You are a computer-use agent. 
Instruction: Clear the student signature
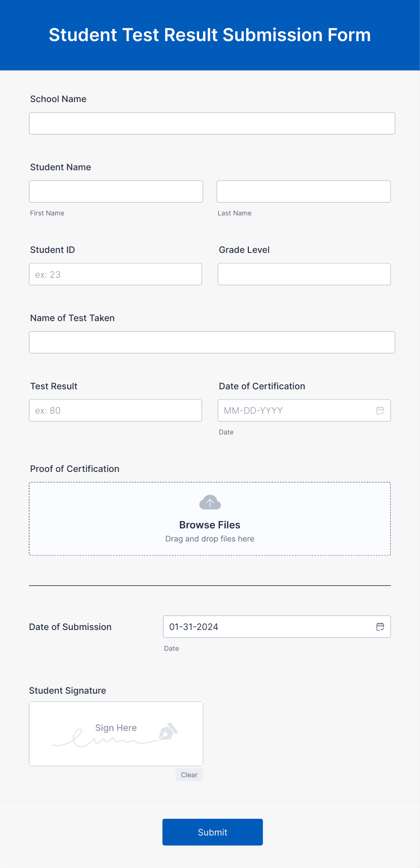[189, 775]
